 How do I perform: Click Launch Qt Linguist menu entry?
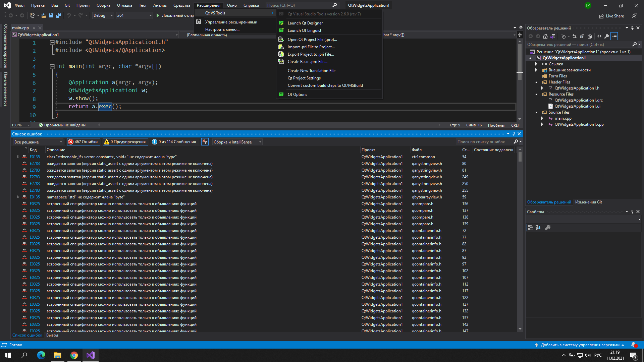[304, 31]
